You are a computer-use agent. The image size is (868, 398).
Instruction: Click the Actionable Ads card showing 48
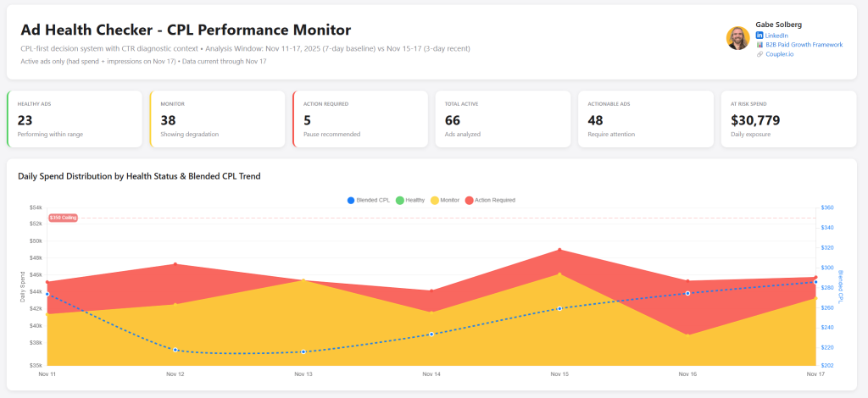pyautogui.click(x=645, y=119)
